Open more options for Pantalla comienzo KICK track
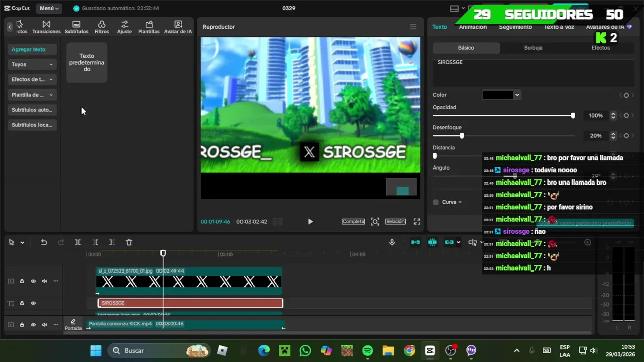This screenshot has height=362, width=644. [56, 325]
